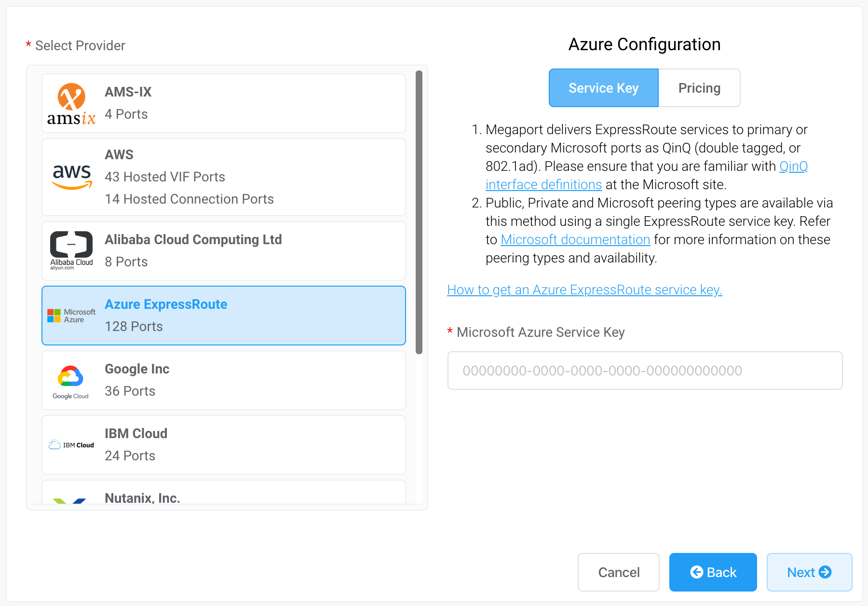868x606 pixels.
Task: Choose Google Inc provider name
Action: (137, 369)
